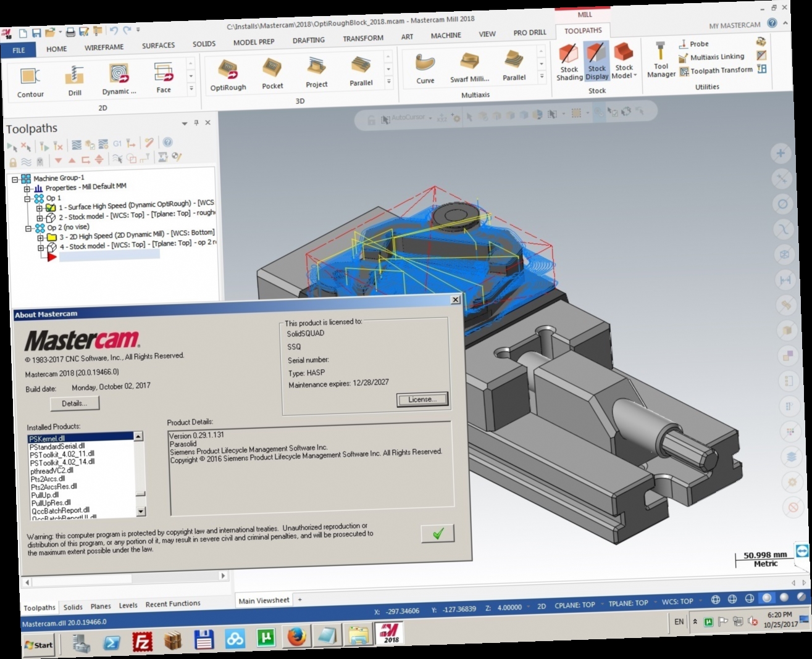
Task: Select PSKernel.dll in Installed Products list
Action: (x=81, y=438)
